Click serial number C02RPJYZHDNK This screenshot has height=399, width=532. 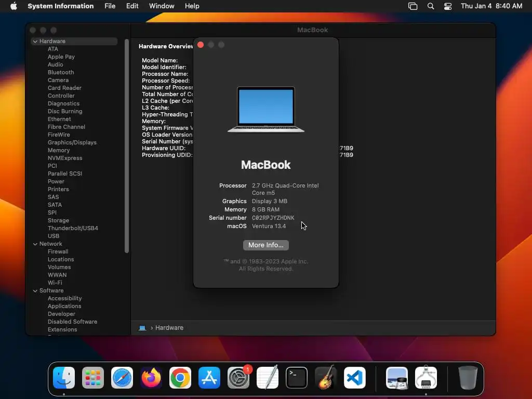click(x=273, y=218)
